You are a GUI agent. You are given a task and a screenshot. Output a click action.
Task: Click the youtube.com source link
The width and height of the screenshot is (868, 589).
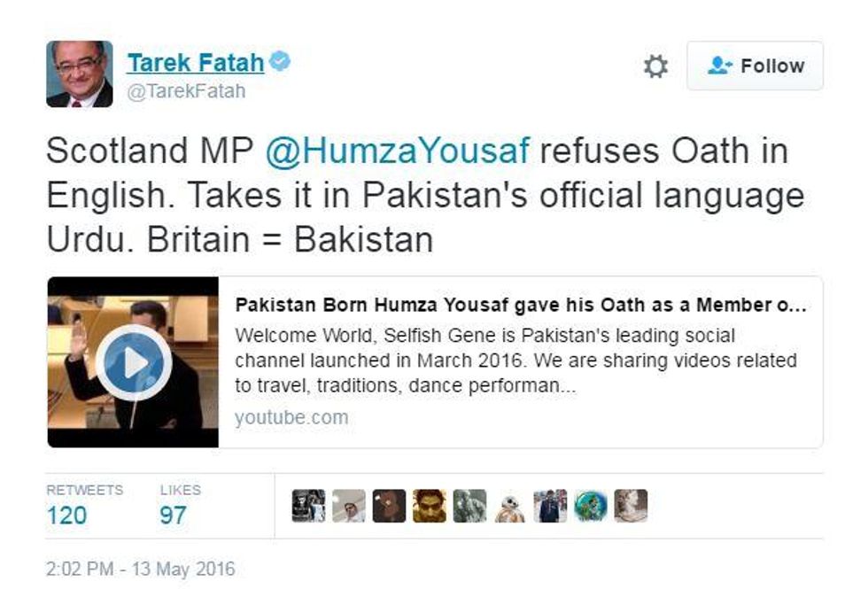[x=291, y=417]
